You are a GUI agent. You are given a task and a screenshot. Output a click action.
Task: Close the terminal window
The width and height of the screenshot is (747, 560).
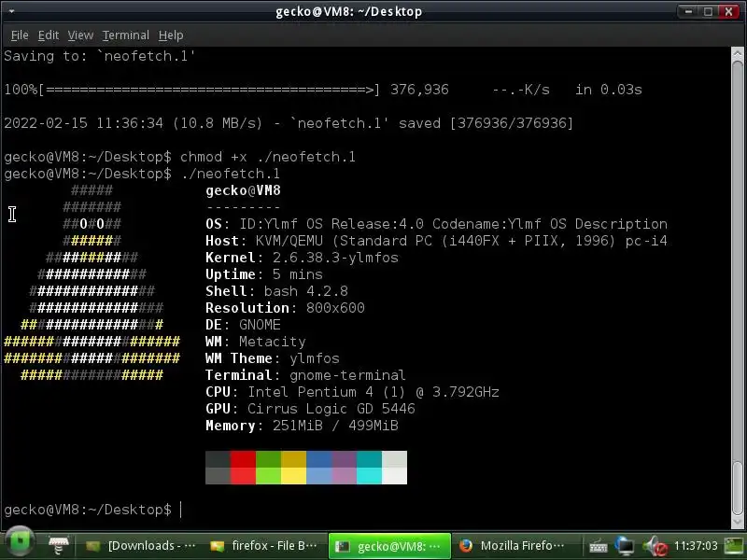coord(729,11)
